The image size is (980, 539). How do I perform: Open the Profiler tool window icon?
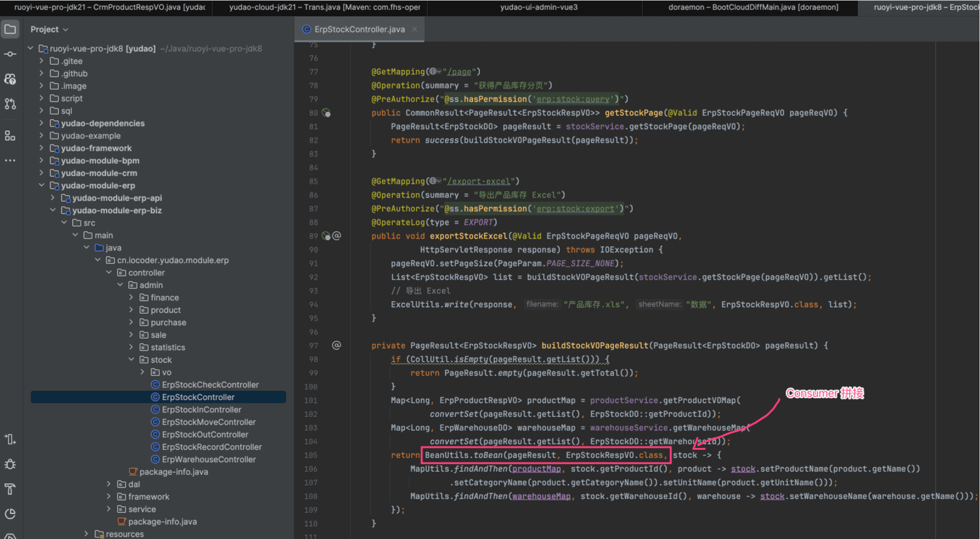[10, 514]
